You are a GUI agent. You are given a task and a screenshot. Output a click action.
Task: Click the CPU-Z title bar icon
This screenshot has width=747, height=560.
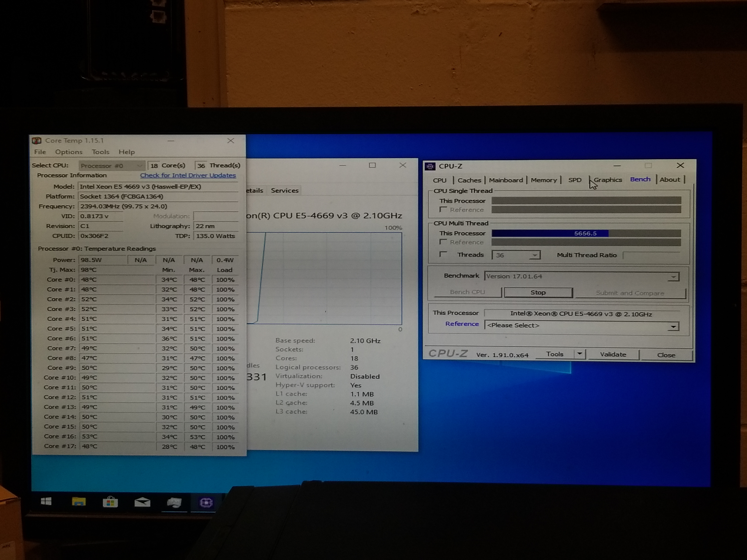tap(430, 166)
